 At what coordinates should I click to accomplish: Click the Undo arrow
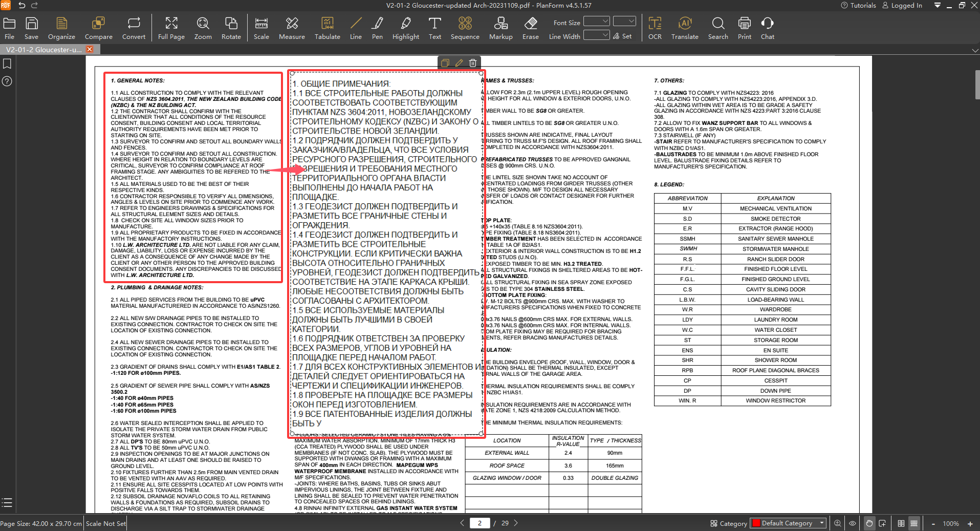21,5
